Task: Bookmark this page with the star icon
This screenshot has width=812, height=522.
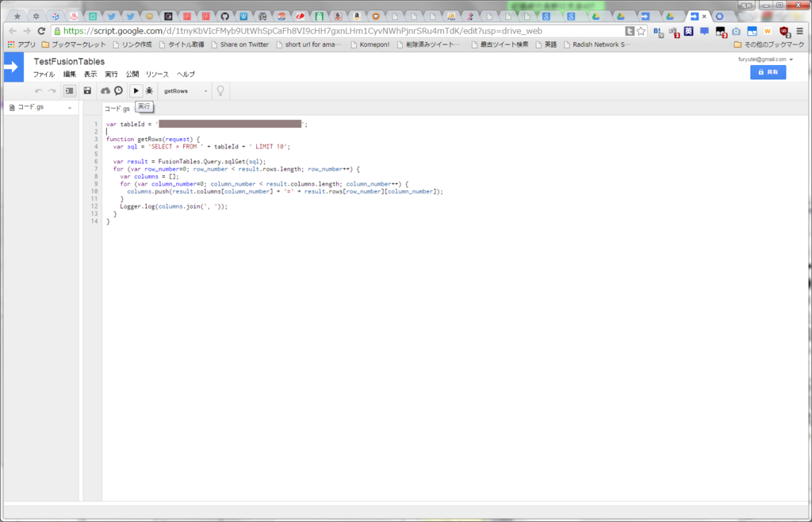Action: [641, 31]
